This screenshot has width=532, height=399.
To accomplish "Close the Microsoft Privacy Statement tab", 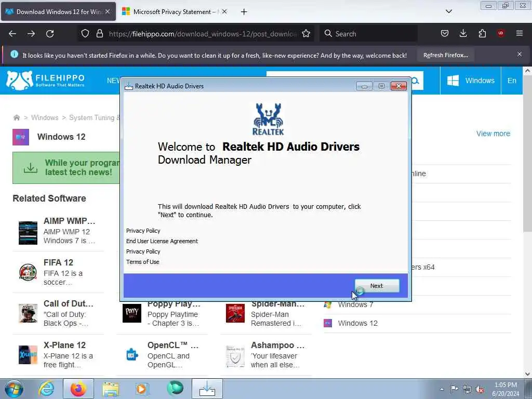I will tap(224, 11).
